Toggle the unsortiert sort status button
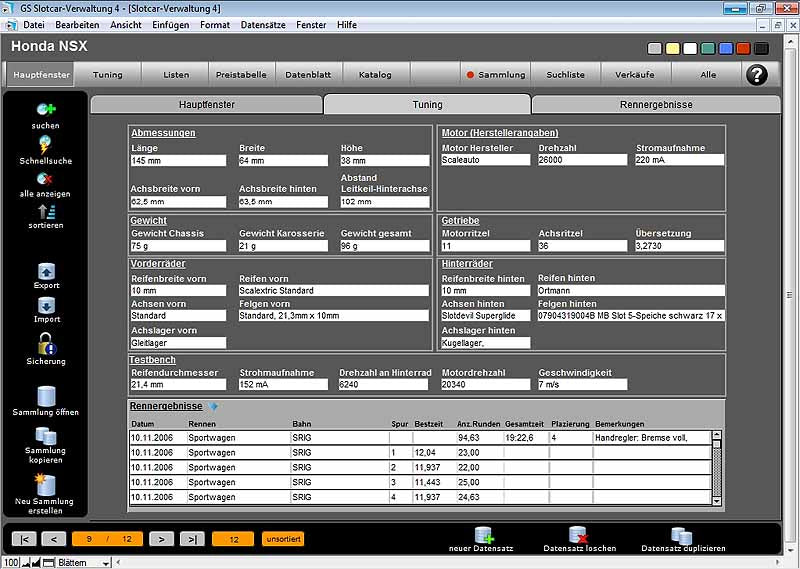 pos(283,539)
